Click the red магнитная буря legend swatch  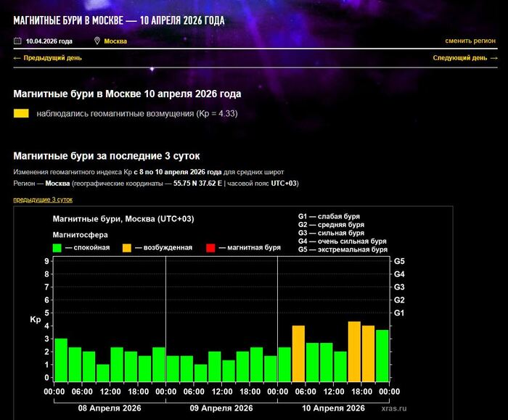pos(211,248)
